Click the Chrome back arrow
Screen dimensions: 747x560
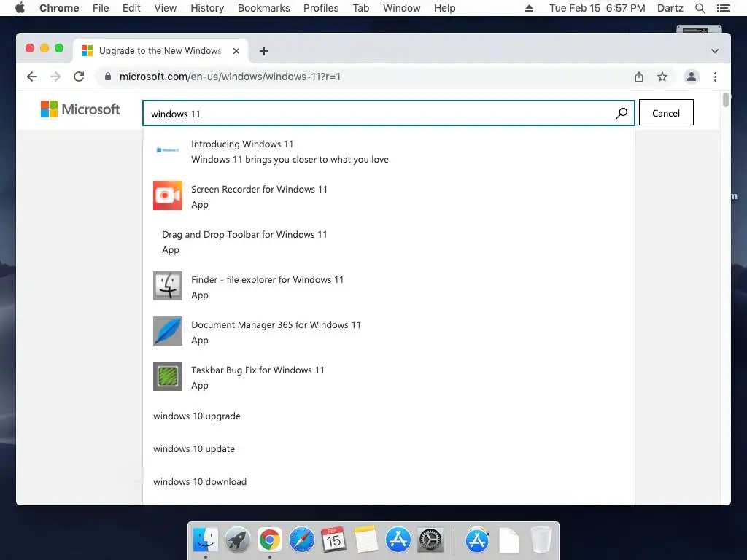pos(32,77)
